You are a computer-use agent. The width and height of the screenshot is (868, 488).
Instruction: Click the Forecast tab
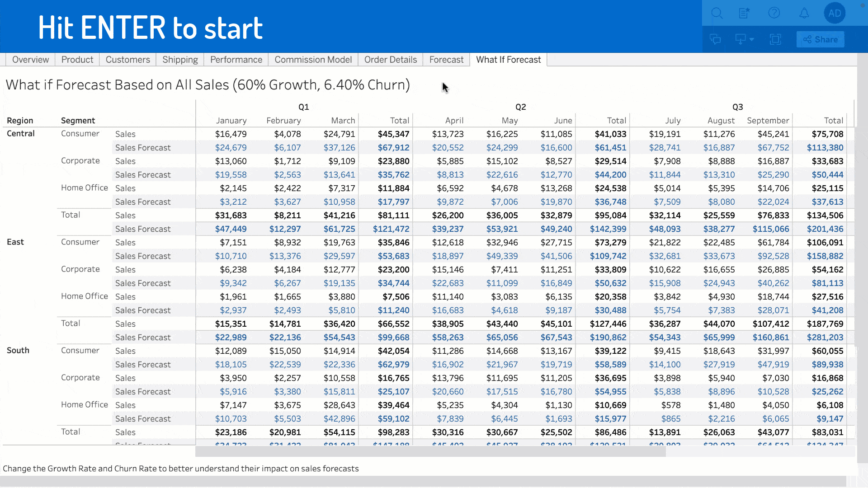[446, 60]
